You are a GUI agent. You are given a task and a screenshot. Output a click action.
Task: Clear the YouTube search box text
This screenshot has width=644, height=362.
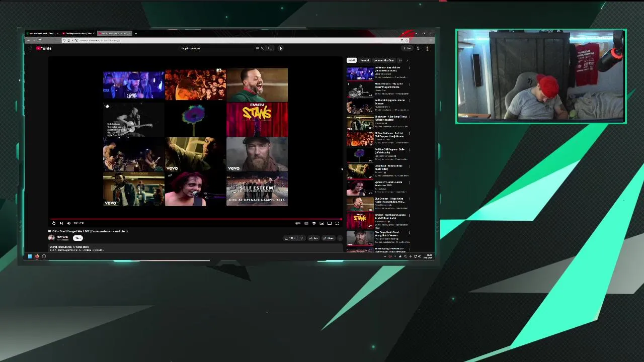[262, 48]
